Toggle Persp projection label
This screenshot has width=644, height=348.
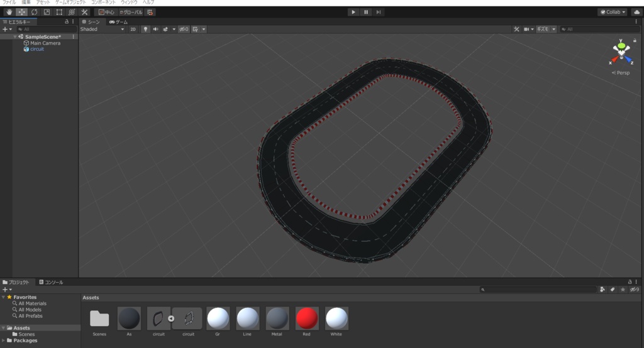tap(621, 73)
